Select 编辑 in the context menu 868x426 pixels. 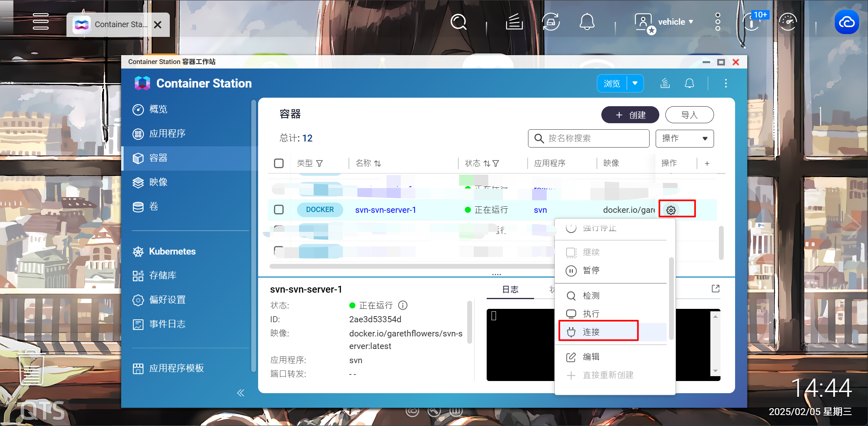point(591,357)
